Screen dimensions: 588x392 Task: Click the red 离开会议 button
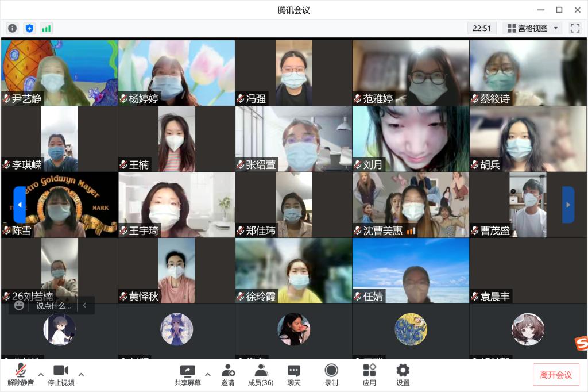coord(556,375)
